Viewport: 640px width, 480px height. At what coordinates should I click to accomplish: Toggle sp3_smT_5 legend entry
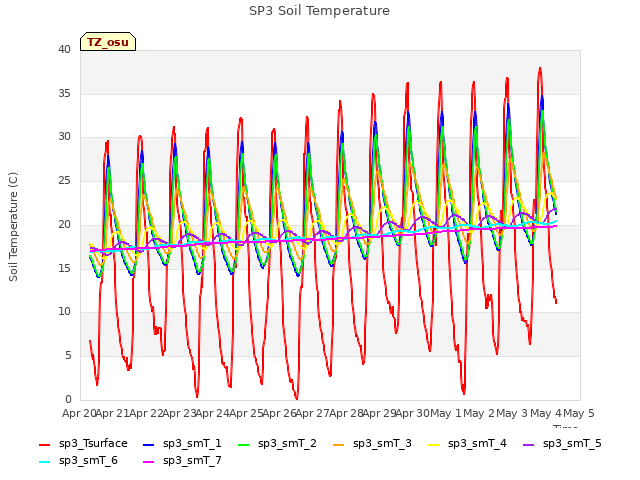[x=562, y=444]
